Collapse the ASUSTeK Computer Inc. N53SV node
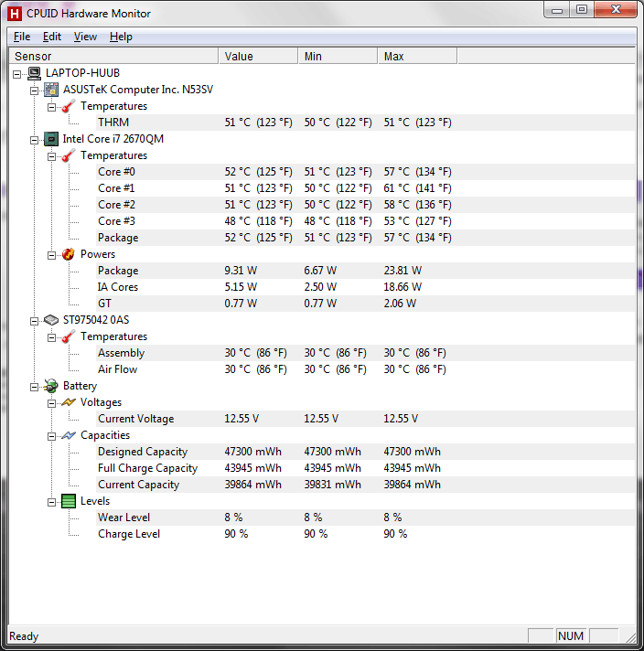This screenshot has width=644, height=651. [34, 91]
